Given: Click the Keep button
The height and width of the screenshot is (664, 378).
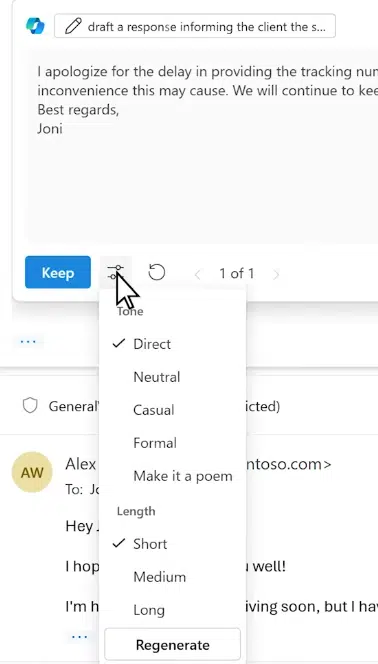Looking at the screenshot, I should (x=58, y=272).
